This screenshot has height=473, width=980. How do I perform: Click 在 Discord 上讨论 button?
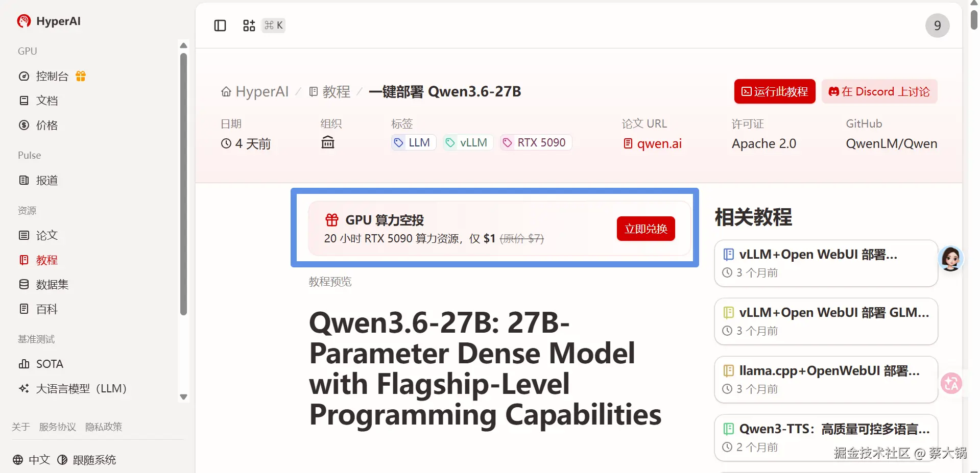(x=879, y=92)
